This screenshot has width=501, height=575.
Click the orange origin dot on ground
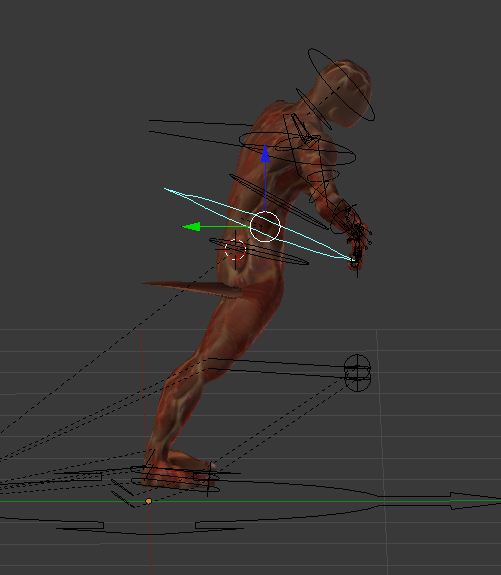pyautogui.click(x=149, y=501)
